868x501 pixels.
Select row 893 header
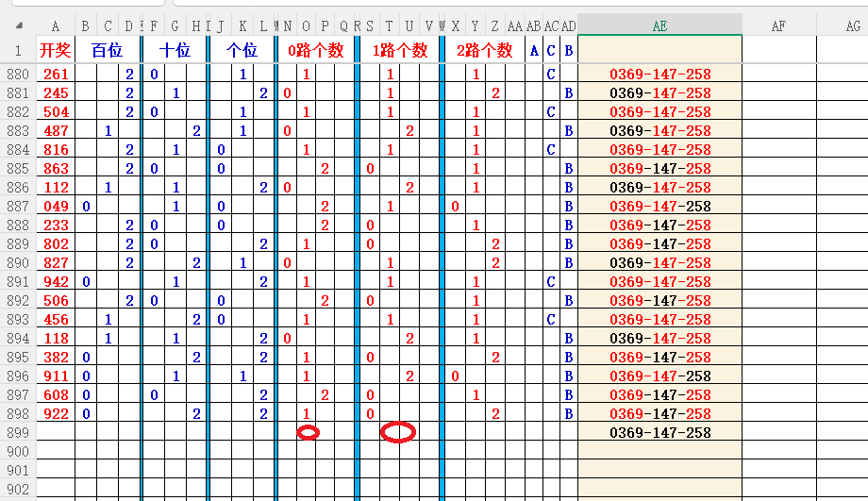[x=18, y=320]
